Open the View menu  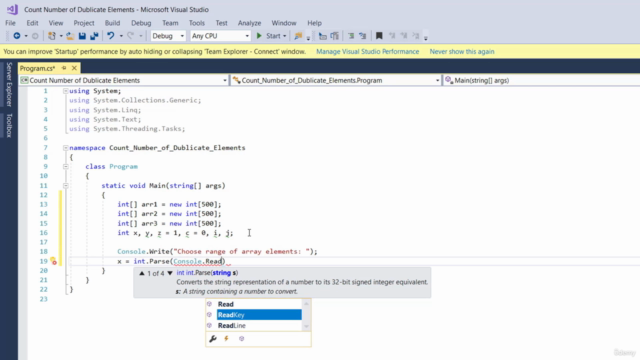pyautogui.click(x=56, y=23)
